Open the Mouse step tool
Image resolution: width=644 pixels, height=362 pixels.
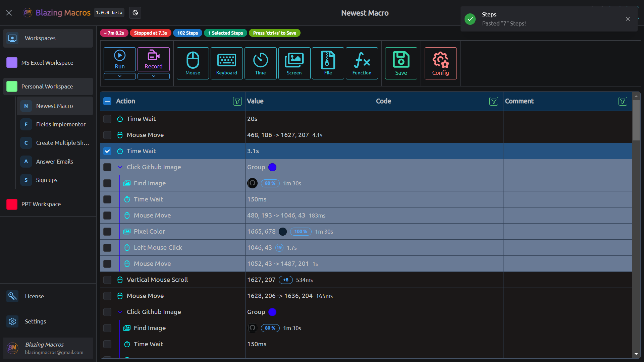193,63
